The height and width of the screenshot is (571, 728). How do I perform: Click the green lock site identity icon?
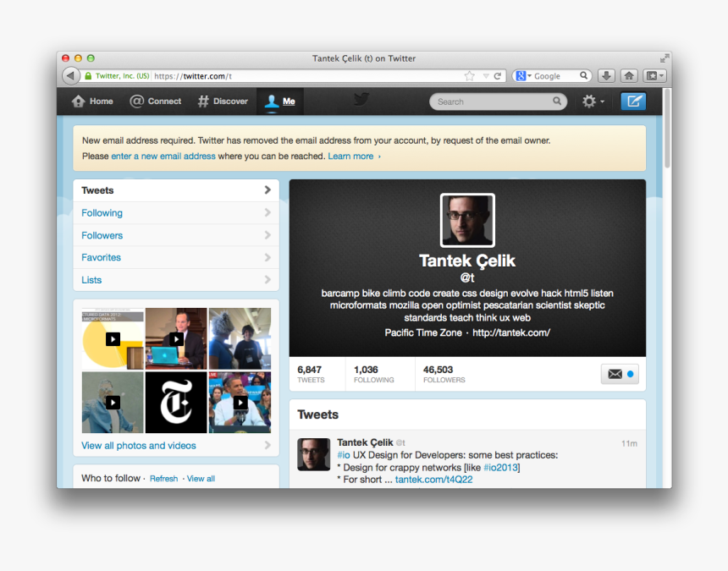point(88,75)
